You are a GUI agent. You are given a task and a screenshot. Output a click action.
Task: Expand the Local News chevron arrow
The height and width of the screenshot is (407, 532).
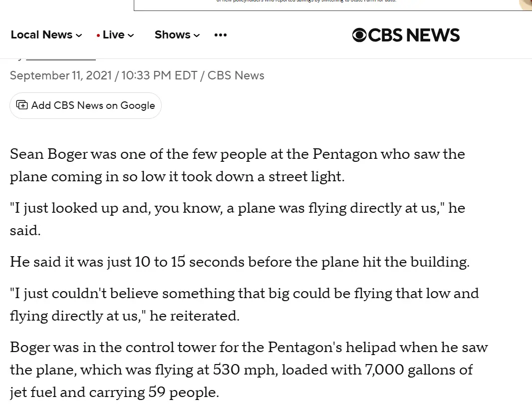[79, 35]
